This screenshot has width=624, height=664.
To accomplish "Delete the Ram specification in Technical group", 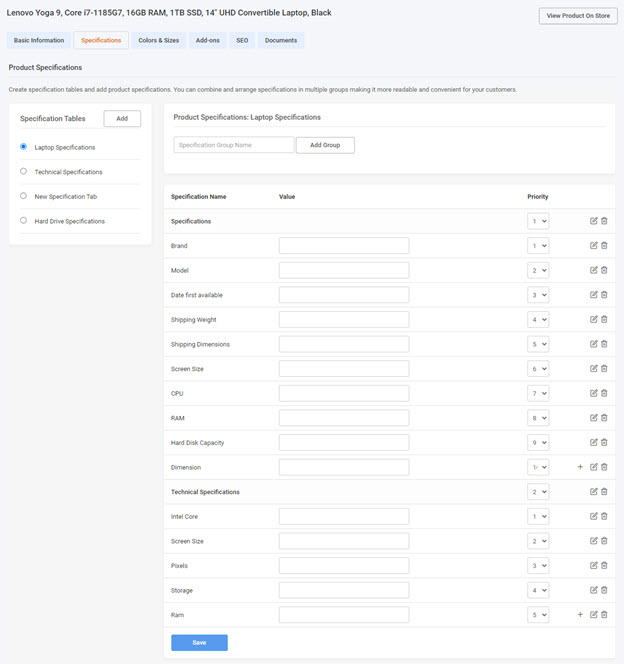I will [x=604, y=614].
